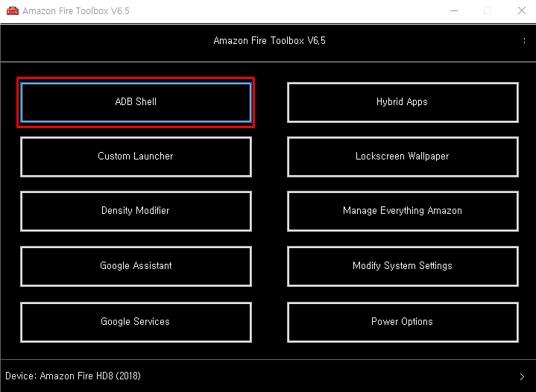
Task: Click the Device: Amazon Fire HD8 (2018) status text
Action: [73, 376]
